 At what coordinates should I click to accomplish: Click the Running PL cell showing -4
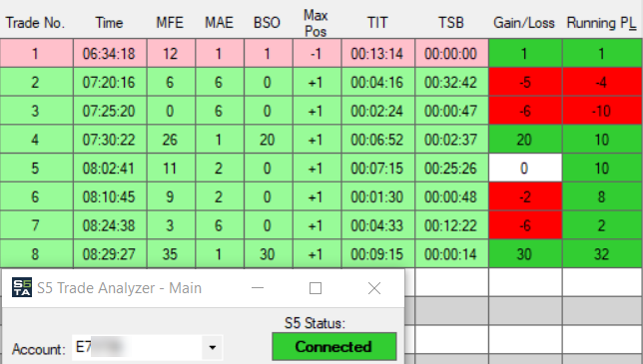tap(602, 83)
